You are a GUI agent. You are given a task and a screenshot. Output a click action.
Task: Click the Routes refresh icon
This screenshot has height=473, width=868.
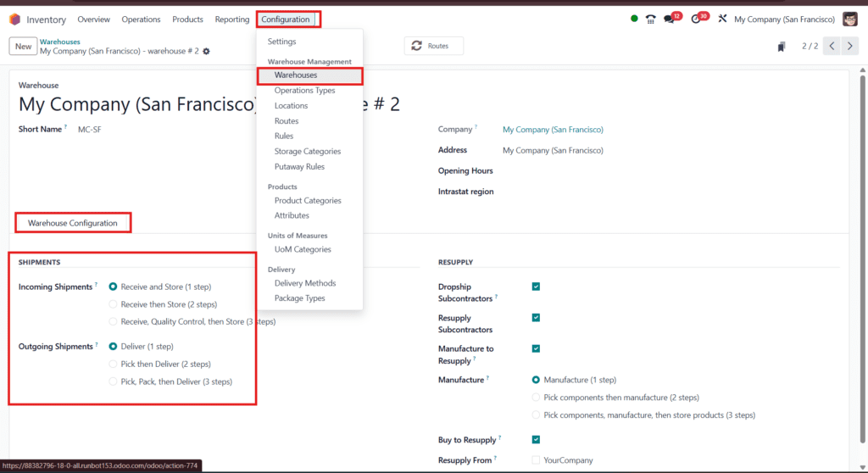tap(417, 46)
